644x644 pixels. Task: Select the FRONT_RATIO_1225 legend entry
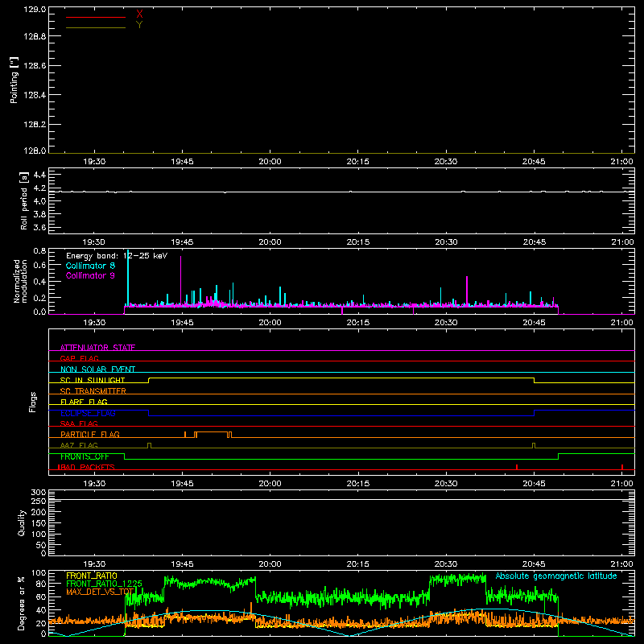coord(104,584)
